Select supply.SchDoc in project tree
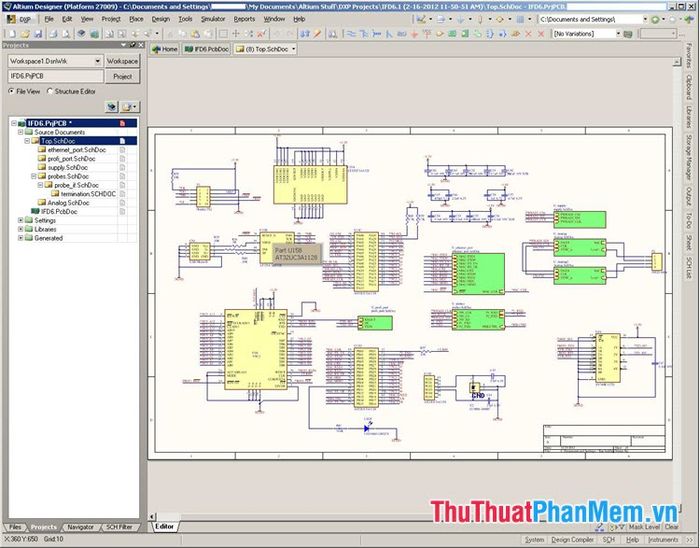The width and height of the screenshot is (700, 548). pyautogui.click(x=68, y=168)
